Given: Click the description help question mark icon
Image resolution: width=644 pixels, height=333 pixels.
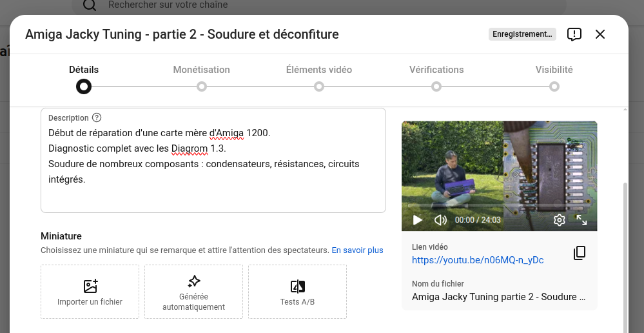Looking at the screenshot, I should pyautogui.click(x=97, y=118).
